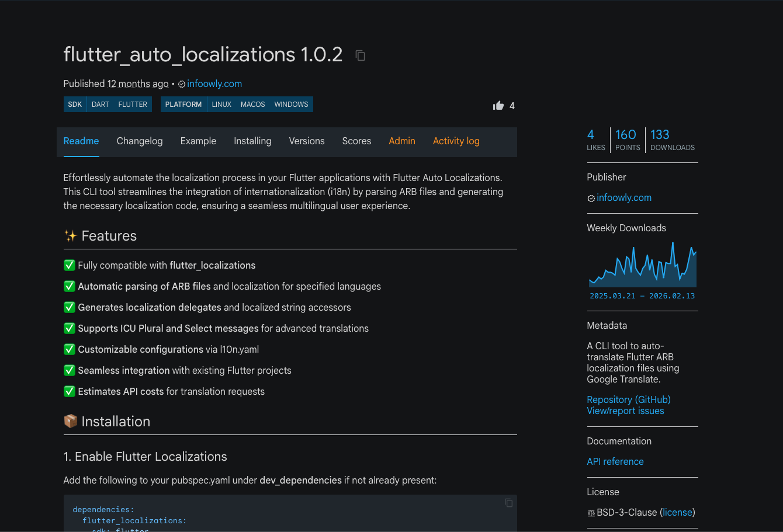This screenshot has width=783, height=532.
Task: Open the API reference documentation
Action: [615, 461]
